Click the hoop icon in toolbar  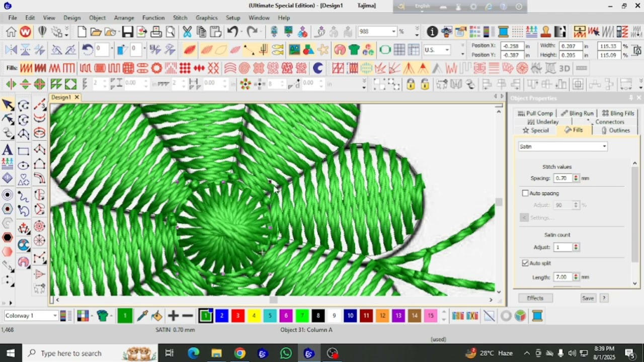(x=385, y=50)
